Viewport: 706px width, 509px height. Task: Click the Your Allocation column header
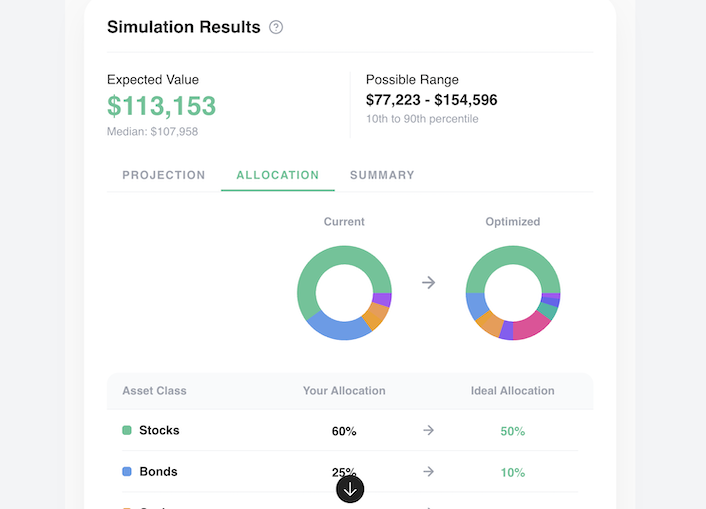[344, 391]
